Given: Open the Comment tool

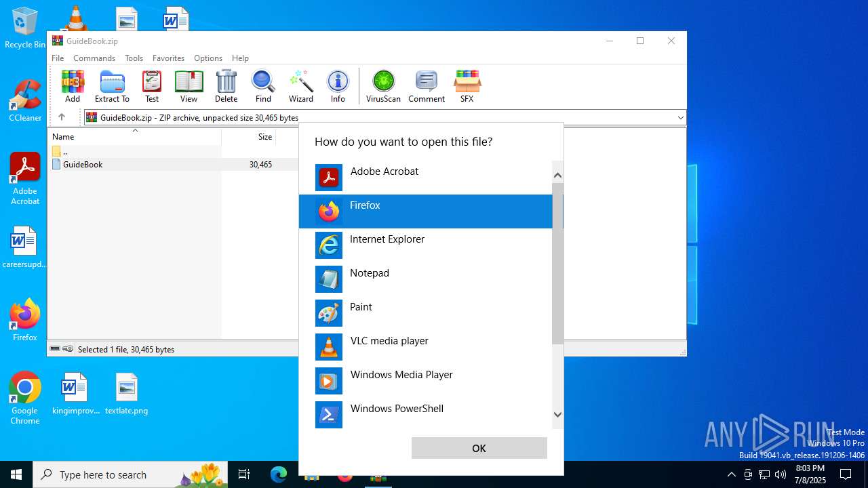Looking at the screenshot, I should (x=427, y=86).
